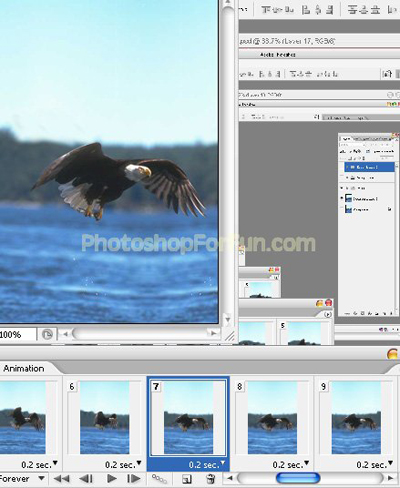Advance to the next animation frame
The image size is (400, 488).
pyautogui.click(x=134, y=479)
